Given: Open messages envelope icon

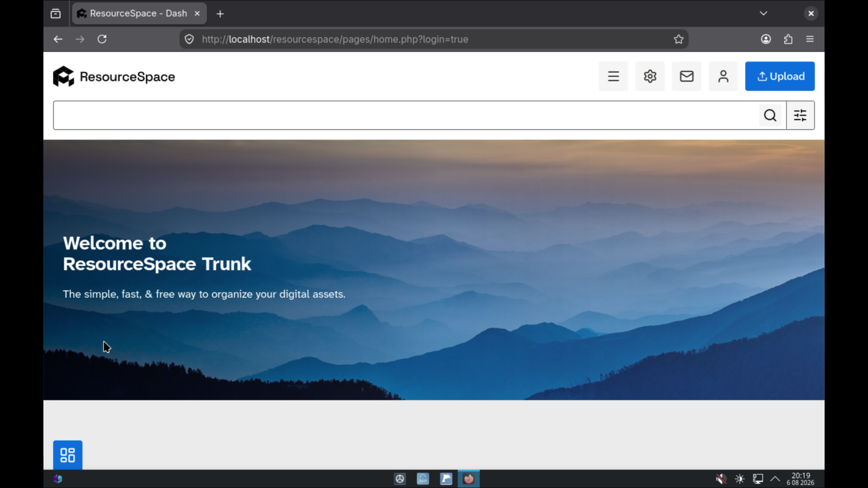Looking at the screenshot, I should pyautogui.click(x=686, y=76).
